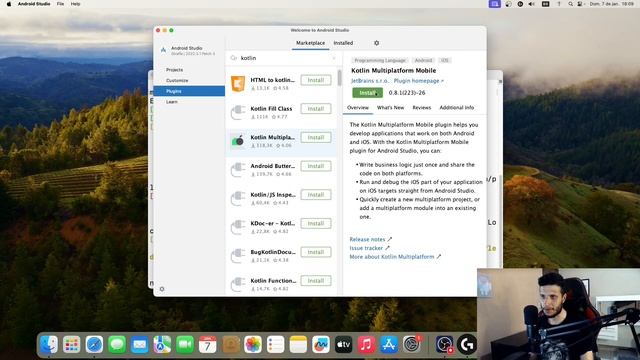Open the File menu

(60, 4)
